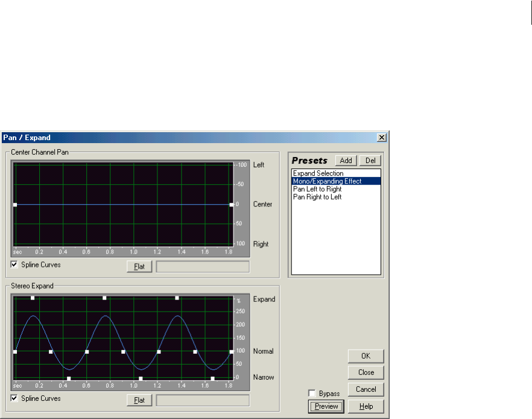Enable the Bypass checkbox
Image resolution: width=532 pixels, height=419 pixels.
[312, 394]
